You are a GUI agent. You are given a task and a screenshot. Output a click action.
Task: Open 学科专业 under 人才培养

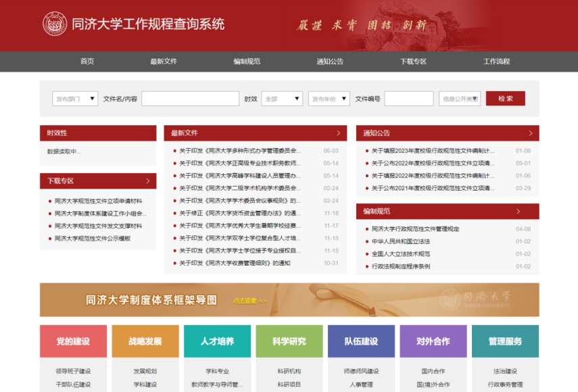[218, 371]
